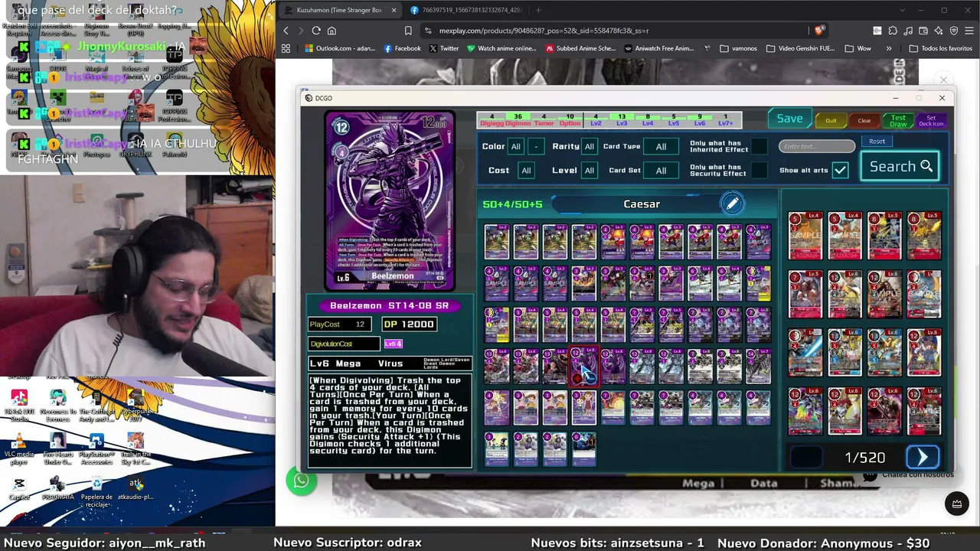Reset the card search filters
The height and width of the screenshot is (551, 980).
coord(877,142)
